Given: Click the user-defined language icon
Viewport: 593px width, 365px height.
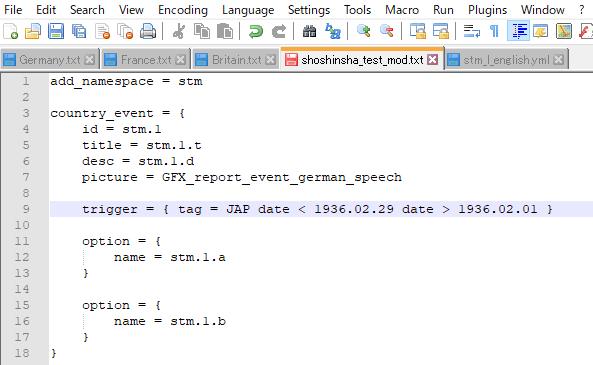Looking at the screenshot, I should 540,31.
